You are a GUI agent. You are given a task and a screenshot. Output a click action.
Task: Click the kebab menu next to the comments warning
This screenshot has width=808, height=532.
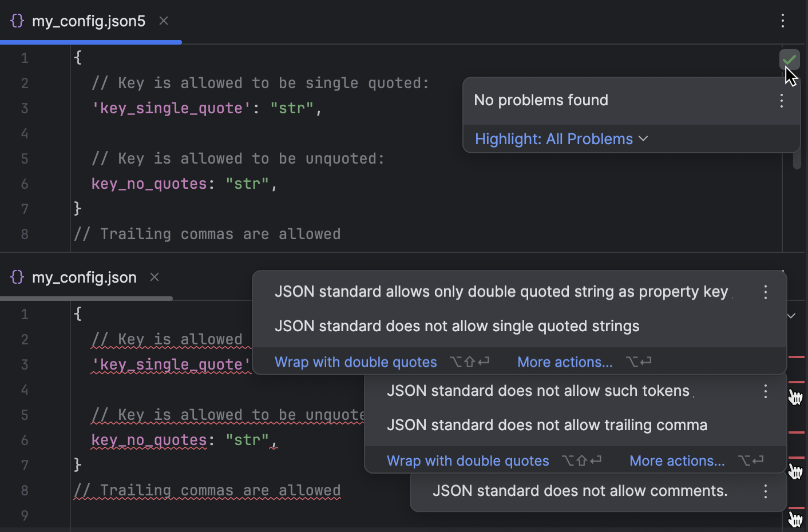coord(765,491)
